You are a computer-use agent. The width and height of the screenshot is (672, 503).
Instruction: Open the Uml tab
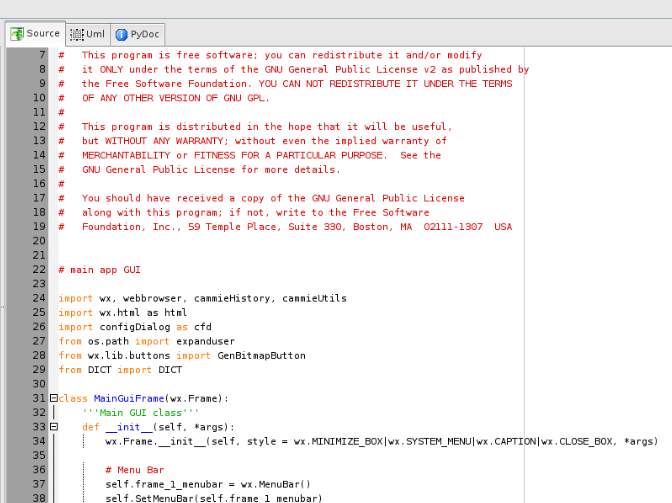88,34
